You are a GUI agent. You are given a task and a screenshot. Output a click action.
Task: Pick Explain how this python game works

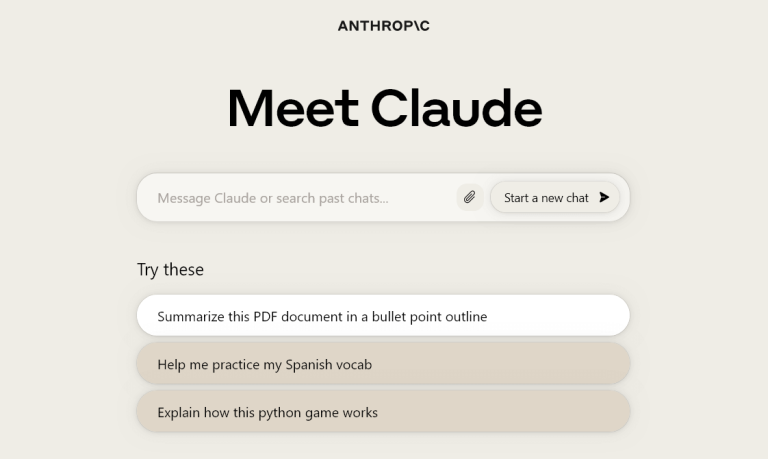(x=383, y=412)
